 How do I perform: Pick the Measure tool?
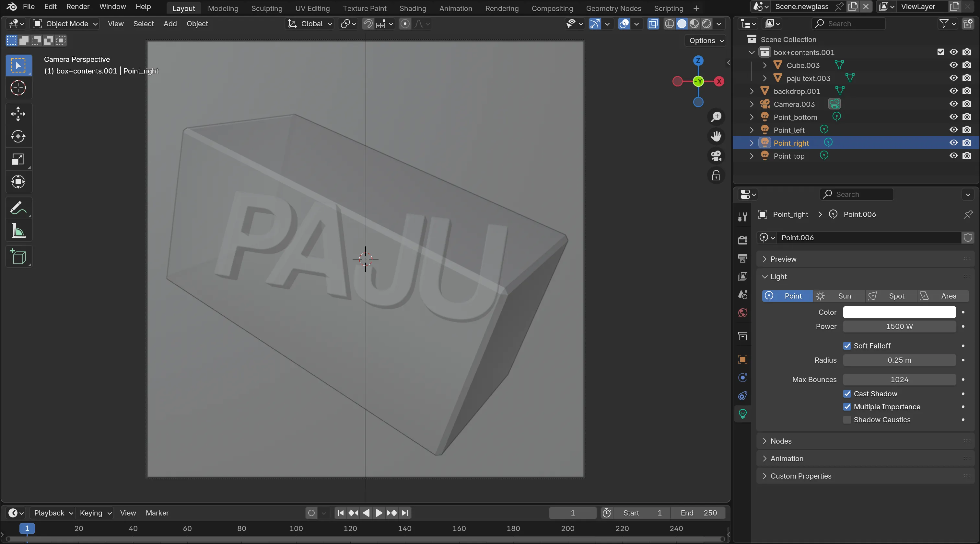pyautogui.click(x=18, y=231)
